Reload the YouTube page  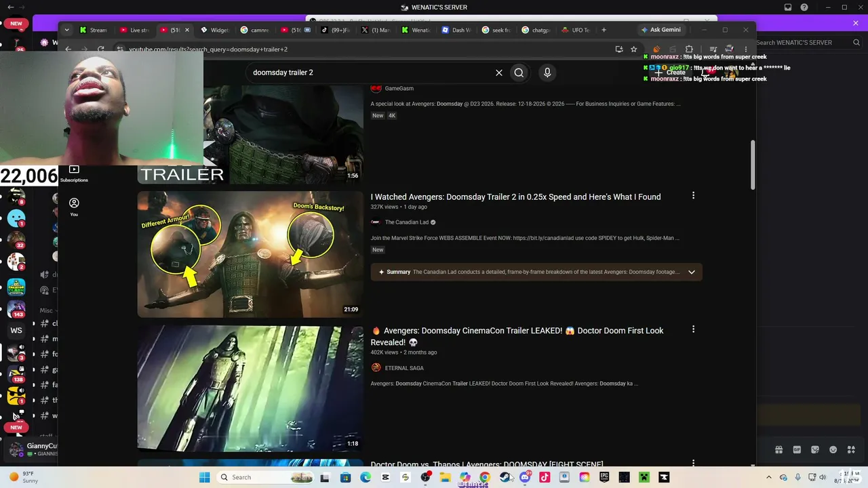(x=101, y=49)
